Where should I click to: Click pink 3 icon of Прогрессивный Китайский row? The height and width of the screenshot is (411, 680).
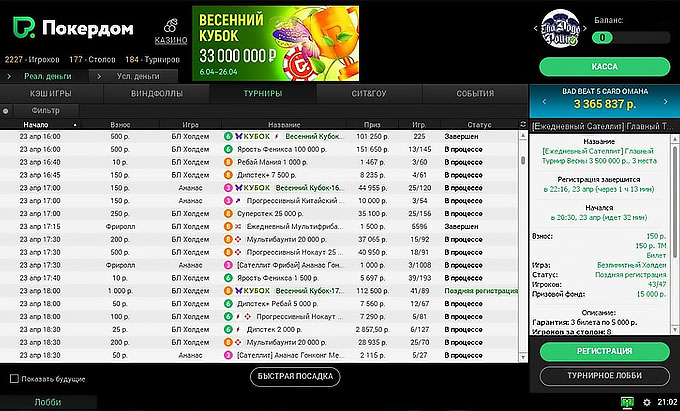228,201
